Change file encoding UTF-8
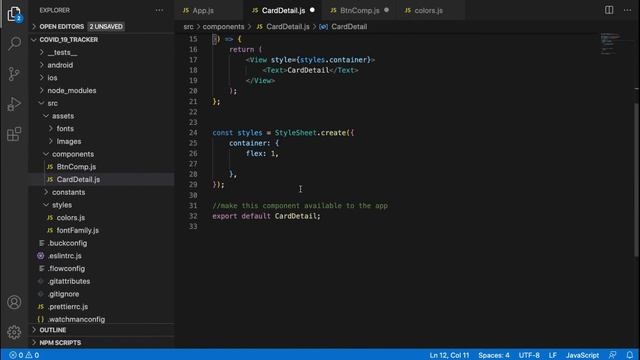 529,355
